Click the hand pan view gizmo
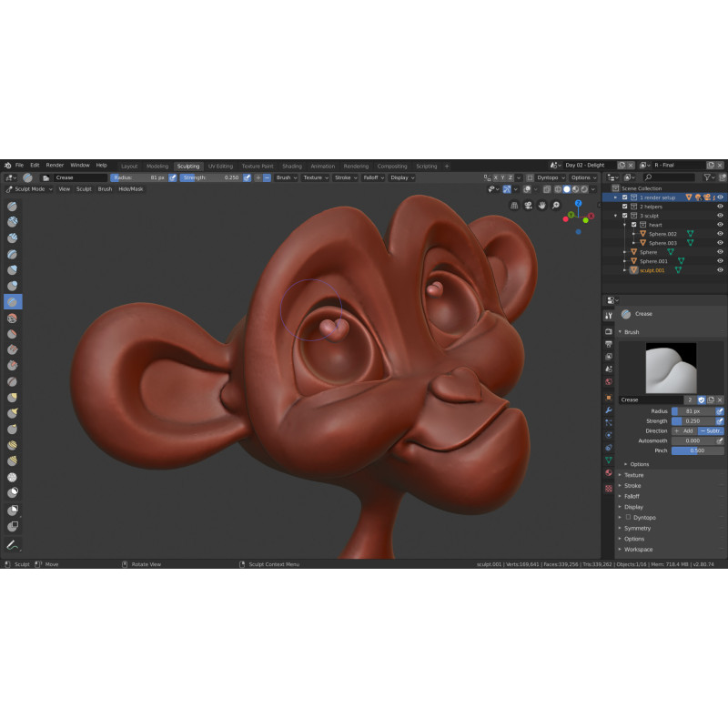 click(x=542, y=206)
